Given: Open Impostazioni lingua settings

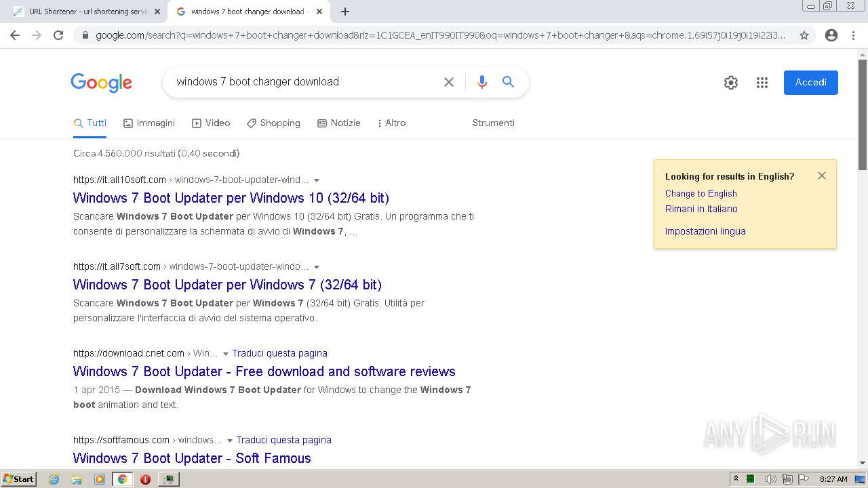Looking at the screenshot, I should (705, 232).
